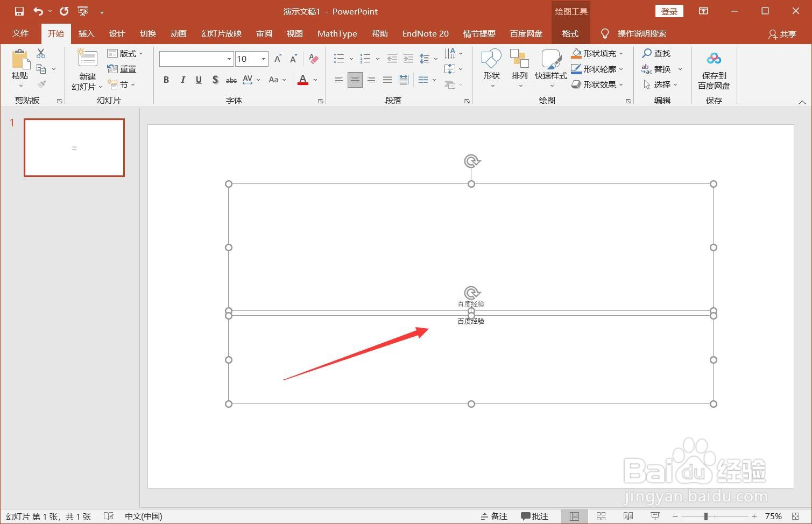Toggle text Shadow
The image size is (812, 524).
click(215, 80)
